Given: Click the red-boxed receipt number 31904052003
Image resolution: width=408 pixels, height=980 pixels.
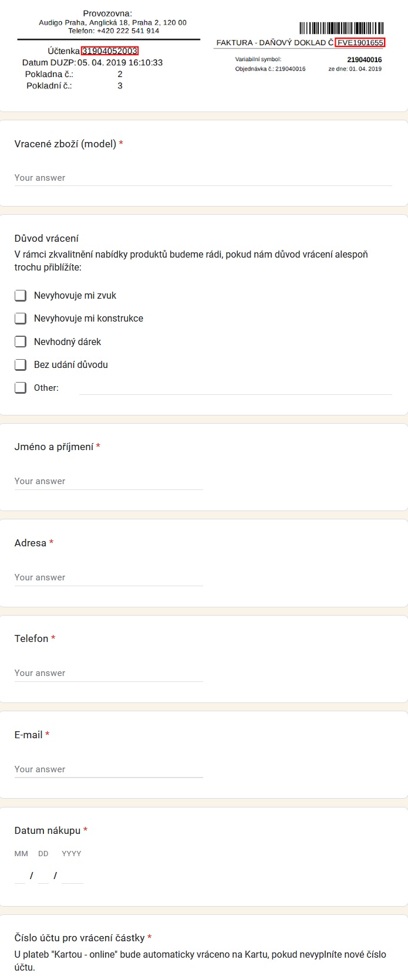Looking at the screenshot, I should (x=110, y=51).
